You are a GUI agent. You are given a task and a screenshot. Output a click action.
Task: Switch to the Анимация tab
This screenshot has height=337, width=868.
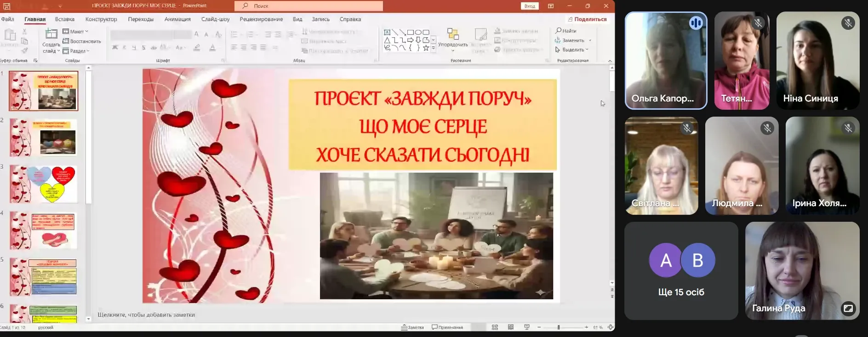pos(177,19)
